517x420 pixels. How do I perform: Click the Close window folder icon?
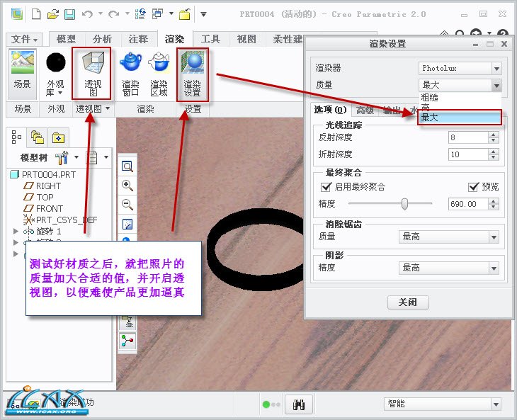(185, 14)
